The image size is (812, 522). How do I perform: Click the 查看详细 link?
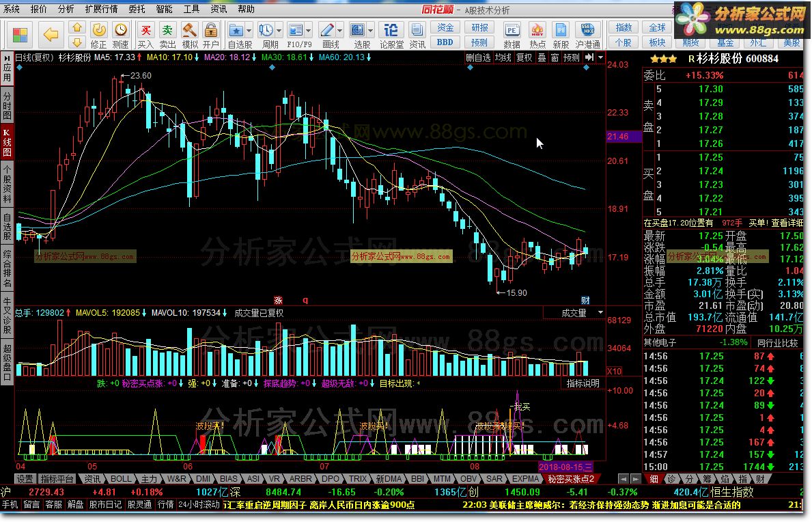pyautogui.click(x=787, y=223)
